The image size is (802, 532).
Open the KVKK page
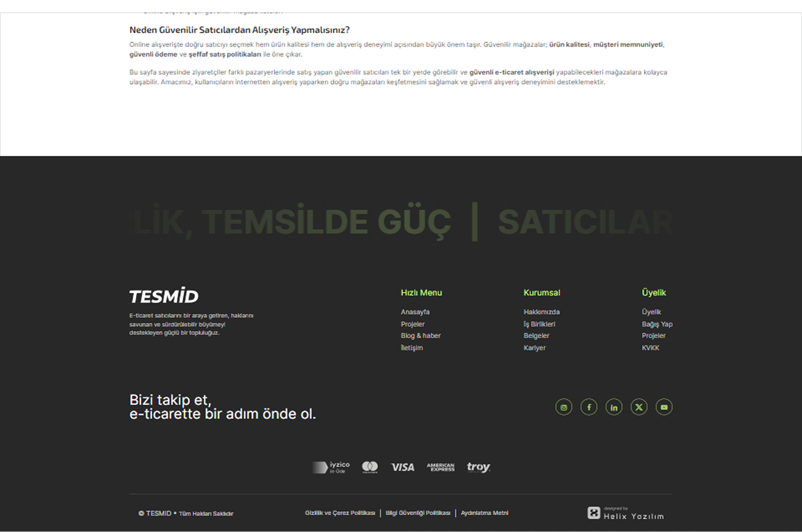click(650, 347)
